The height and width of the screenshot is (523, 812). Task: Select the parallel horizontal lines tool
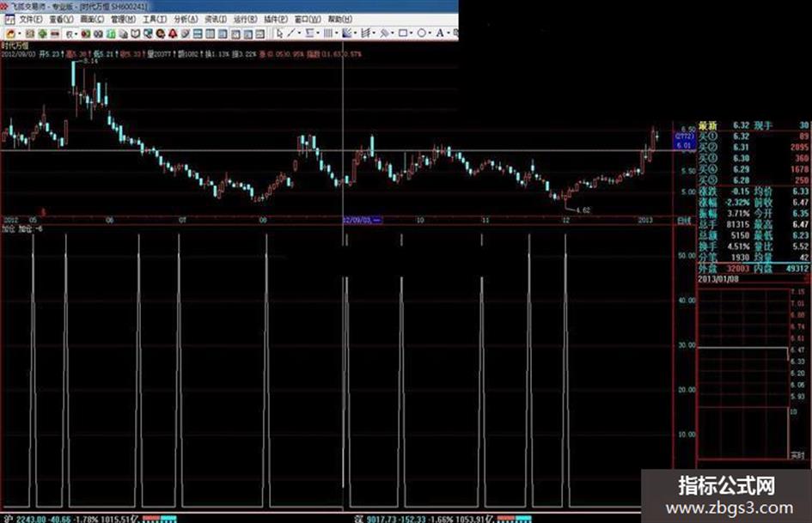pyautogui.click(x=309, y=33)
